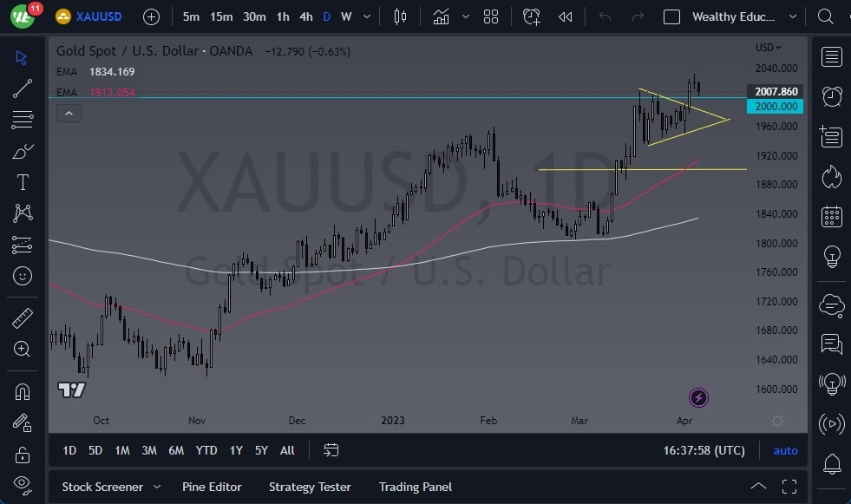The height and width of the screenshot is (504, 851).
Task: Expand the timeframe interval dropdown
Action: click(367, 16)
